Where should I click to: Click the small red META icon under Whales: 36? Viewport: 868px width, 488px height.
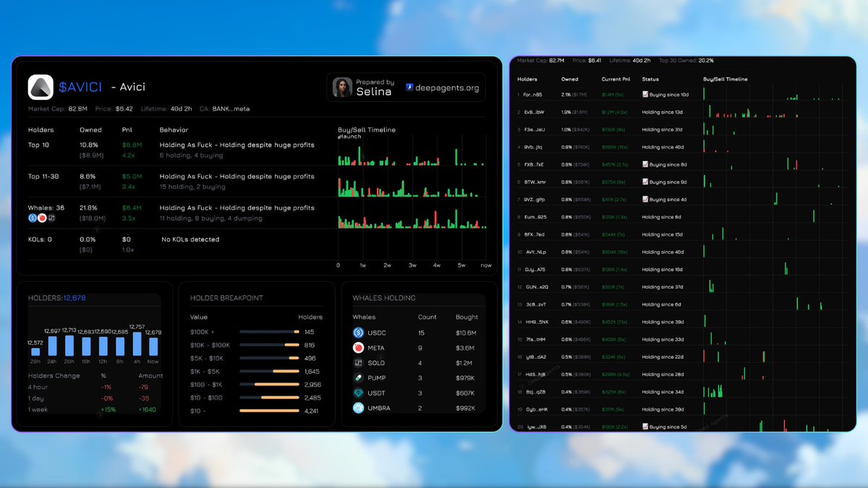42,218
